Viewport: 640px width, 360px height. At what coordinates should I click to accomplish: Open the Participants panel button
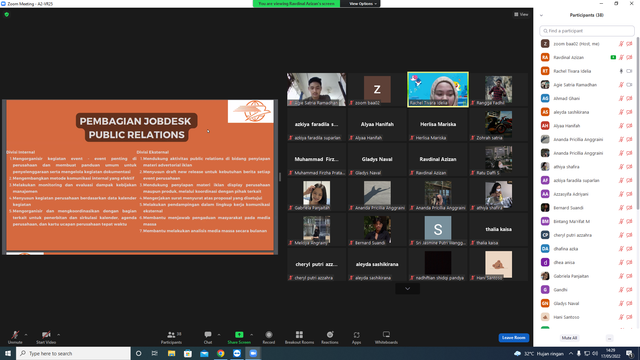click(171, 337)
